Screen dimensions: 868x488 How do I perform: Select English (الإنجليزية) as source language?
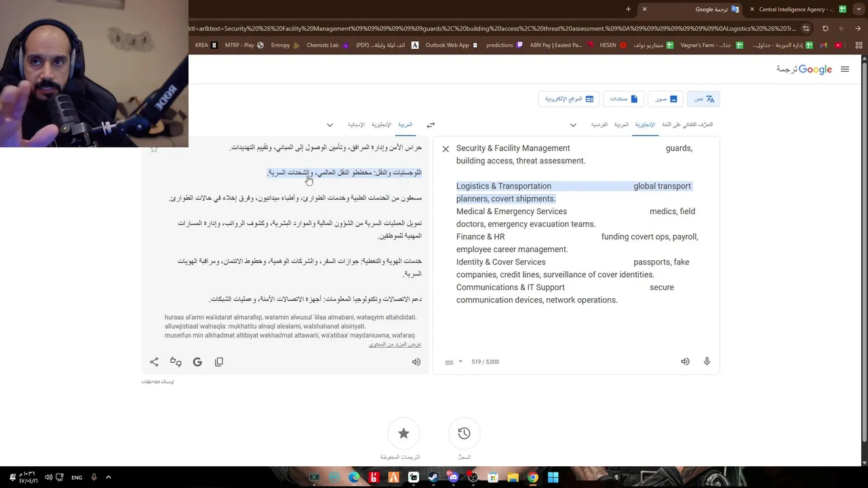(645, 125)
